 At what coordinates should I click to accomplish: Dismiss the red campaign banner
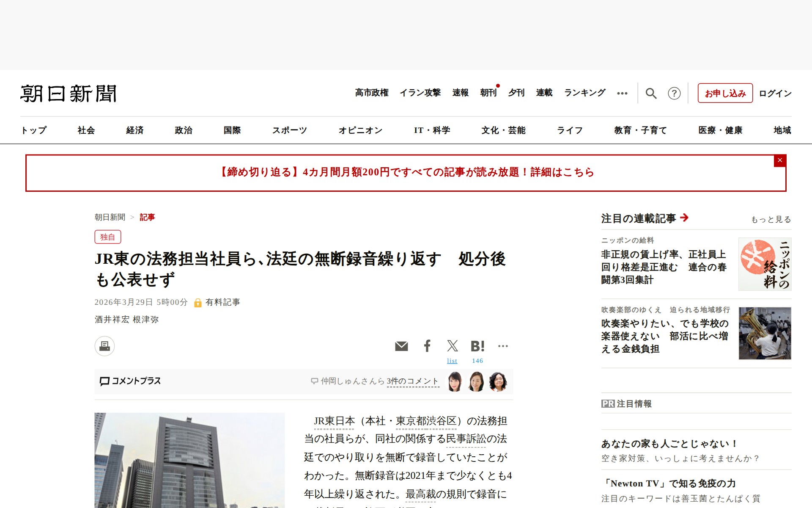[779, 160]
